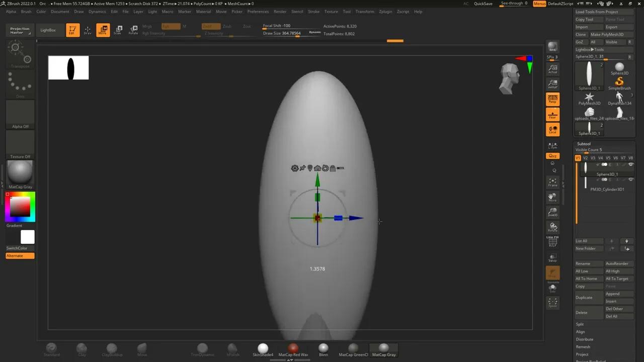Toggle Edit mode in top toolbar

pos(73,30)
